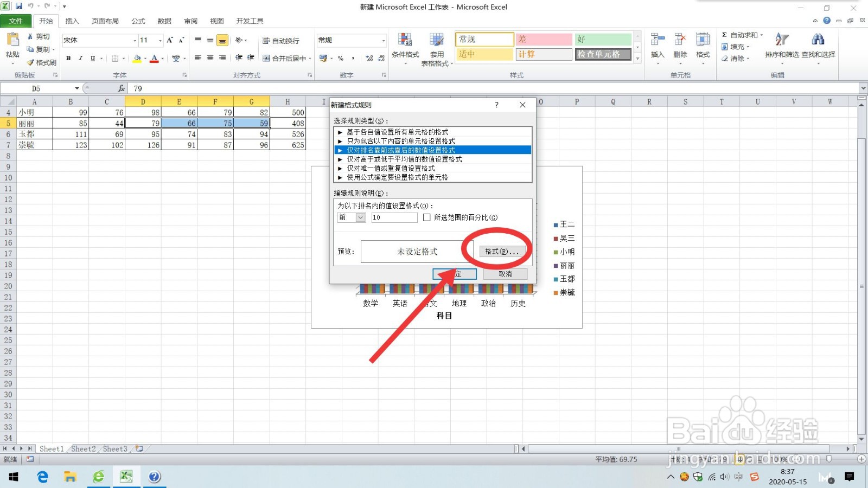
Task: Toggle italic formatting (I)
Action: (x=80, y=58)
